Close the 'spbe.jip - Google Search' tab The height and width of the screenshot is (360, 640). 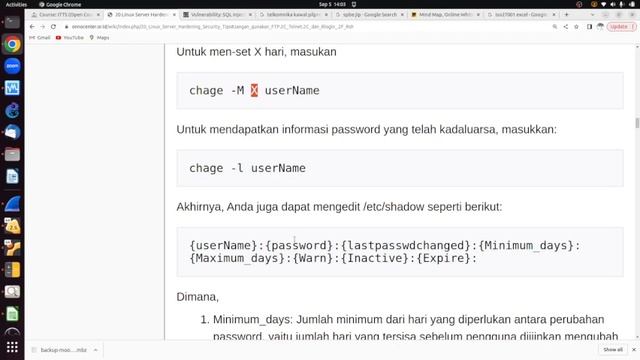402,15
